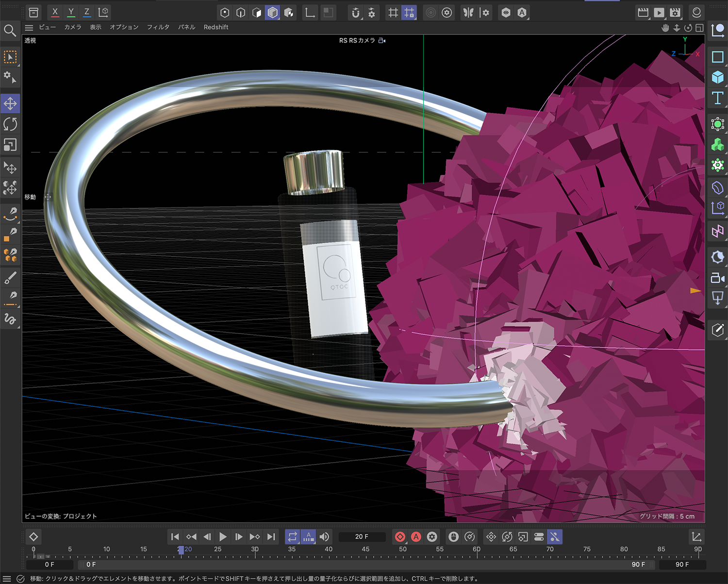Click the camera object icon in right toolbar
This screenshot has height=584, width=728.
[717, 278]
